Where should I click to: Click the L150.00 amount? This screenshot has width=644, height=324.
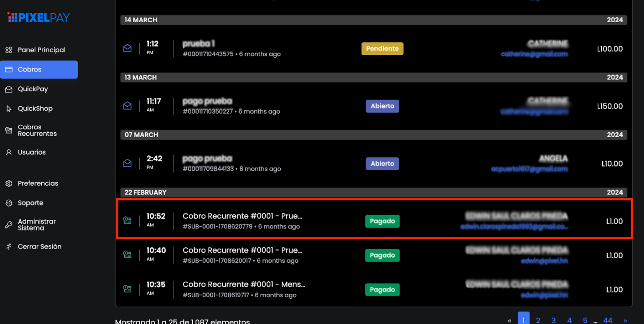click(610, 106)
